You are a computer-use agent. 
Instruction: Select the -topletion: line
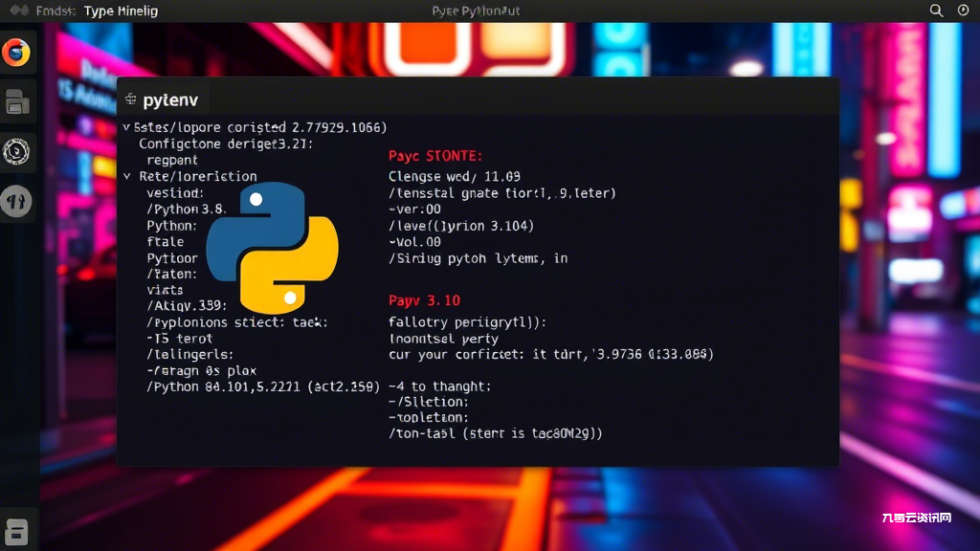coord(428,417)
